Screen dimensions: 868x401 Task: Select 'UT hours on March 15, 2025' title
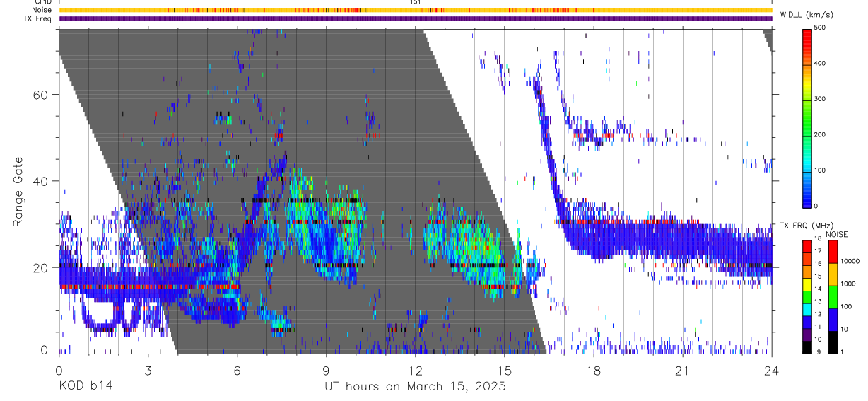pos(415,387)
